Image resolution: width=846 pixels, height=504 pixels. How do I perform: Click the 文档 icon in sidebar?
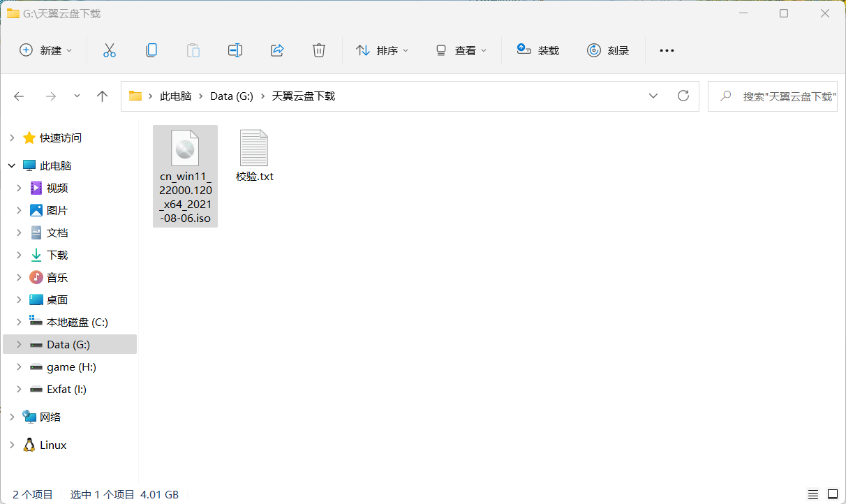click(36, 233)
